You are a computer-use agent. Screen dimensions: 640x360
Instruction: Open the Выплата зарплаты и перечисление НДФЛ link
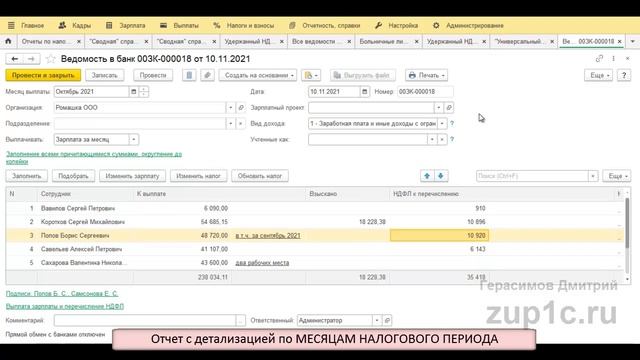(65, 306)
